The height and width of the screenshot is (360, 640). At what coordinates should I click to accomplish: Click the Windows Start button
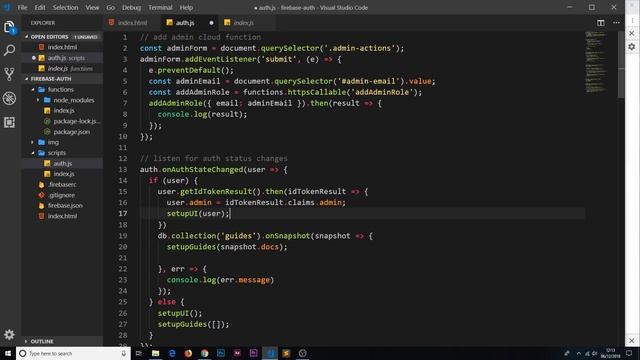coord(8,353)
